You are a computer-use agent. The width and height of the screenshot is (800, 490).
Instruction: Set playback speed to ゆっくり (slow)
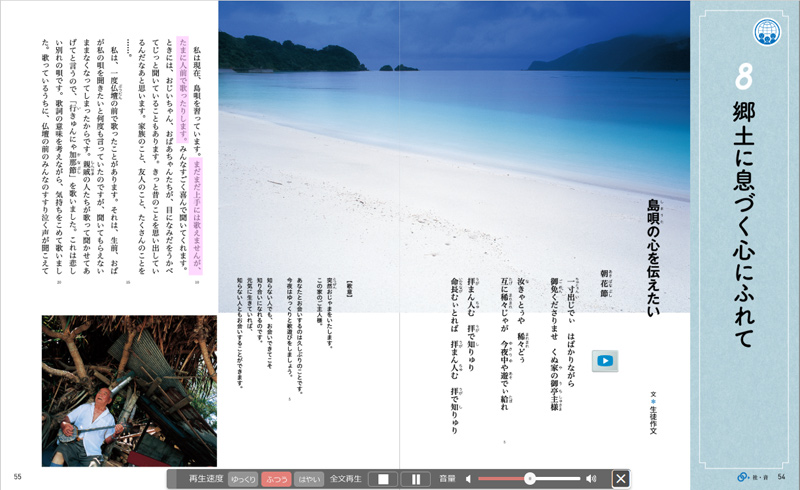coord(243,479)
